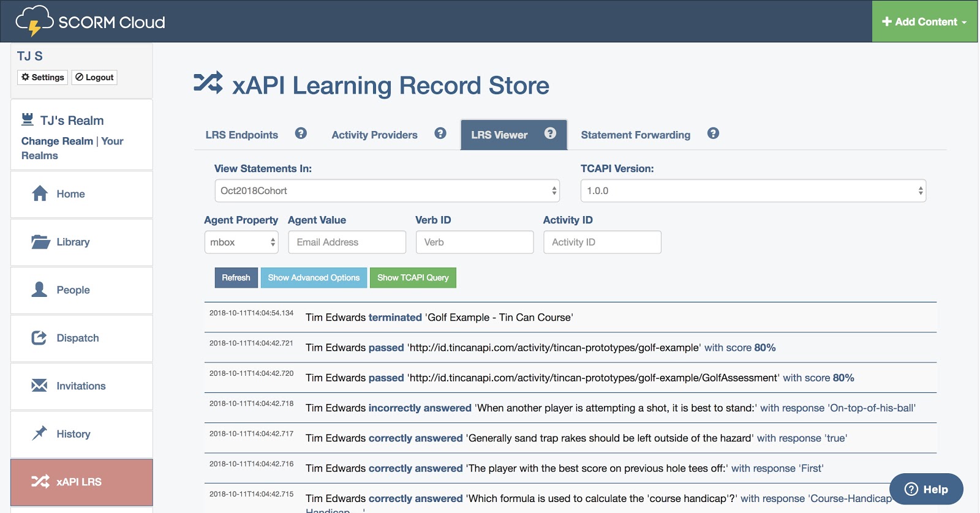The width and height of the screenshot is (980, 513).
Task: Open the Help chat button
Action: tap(926, 489)
